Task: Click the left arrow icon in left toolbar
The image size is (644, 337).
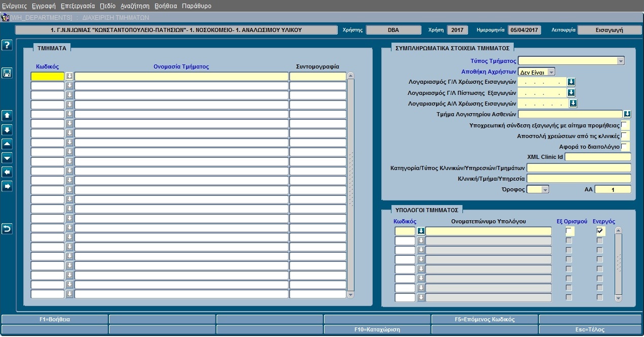Action: click(7, 172)
